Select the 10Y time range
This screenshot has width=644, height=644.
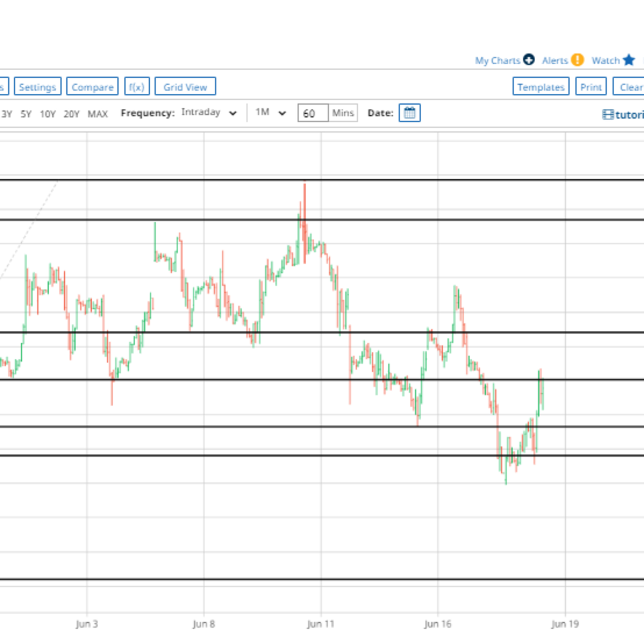pos(48,114)
